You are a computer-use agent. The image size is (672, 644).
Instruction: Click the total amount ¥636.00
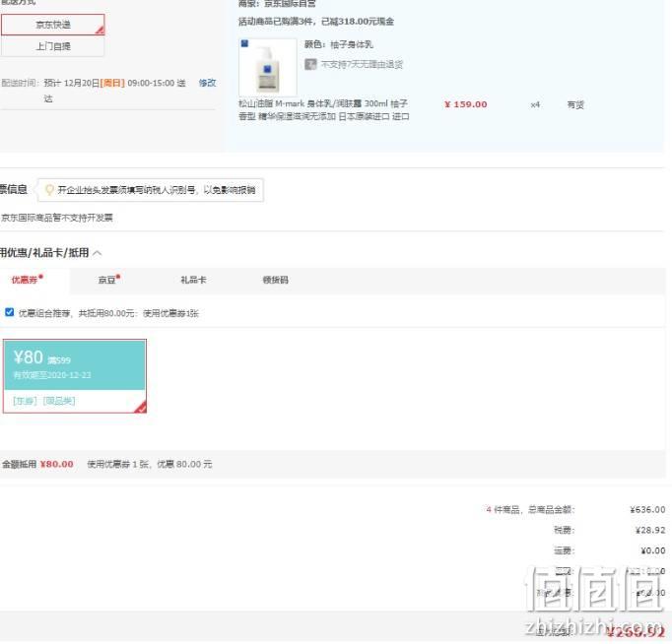(647, 509)
